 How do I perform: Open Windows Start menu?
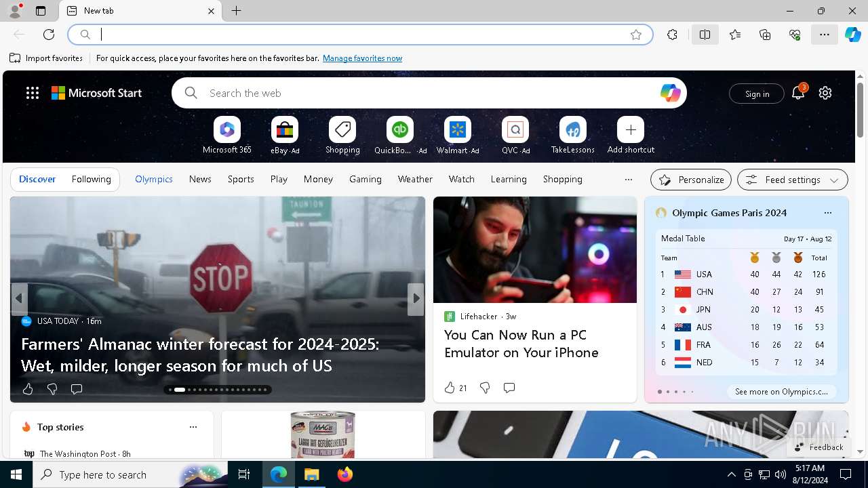tap(16, 474)
